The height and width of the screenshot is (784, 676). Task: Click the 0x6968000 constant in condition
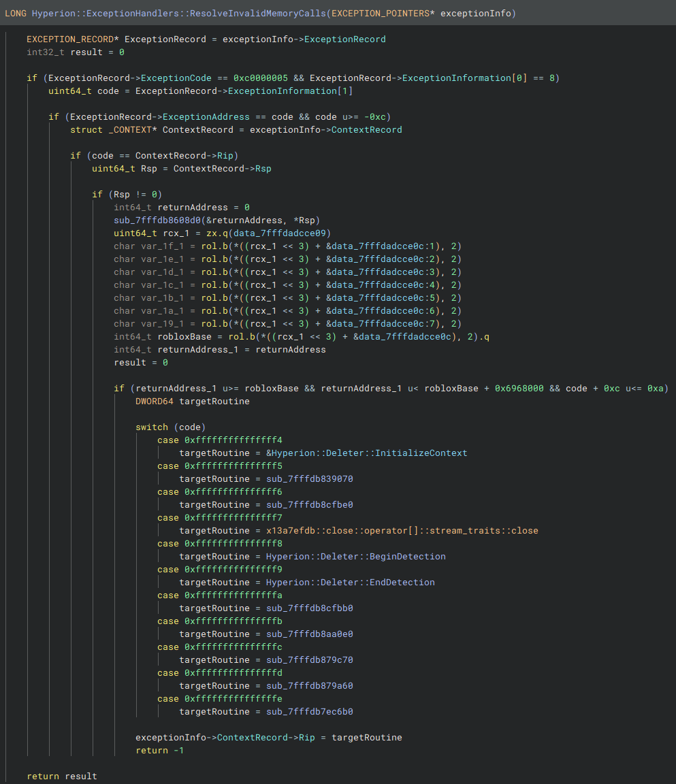[x=519, y=389]
